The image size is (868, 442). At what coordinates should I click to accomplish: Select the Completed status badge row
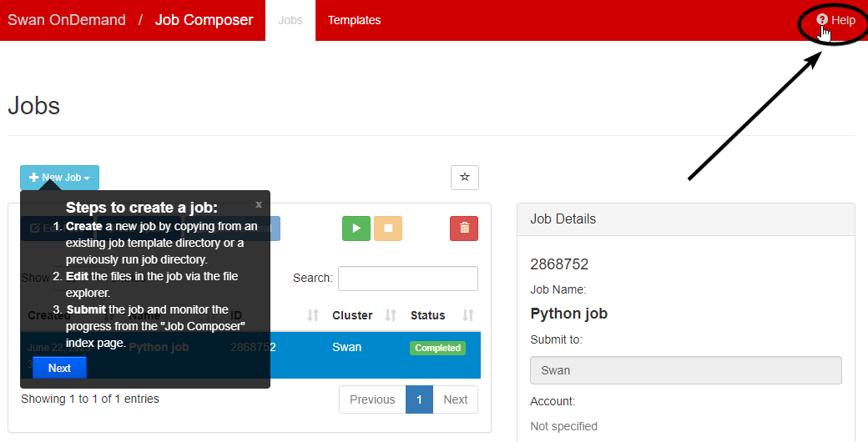click(x=437, y=348)
